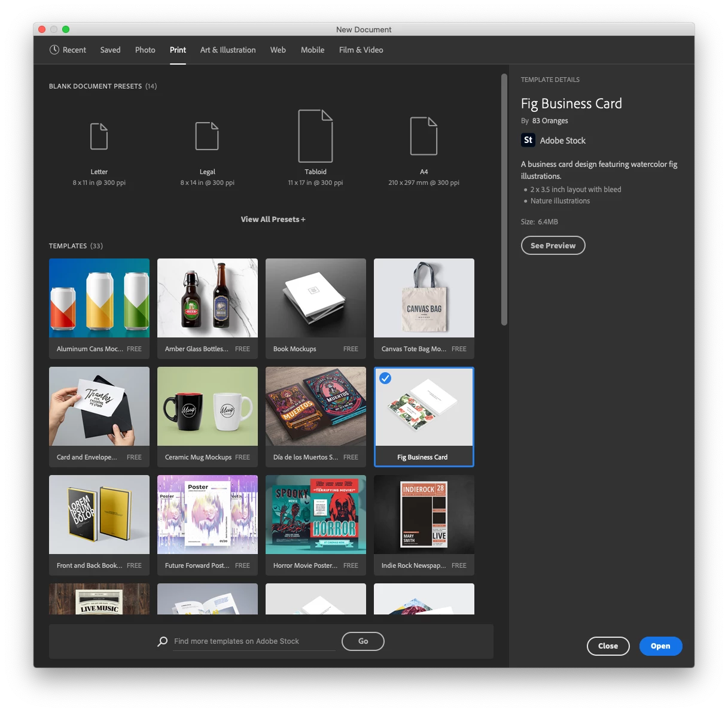
Task: Select the Card and Envelope template
Action: (99, 417)
